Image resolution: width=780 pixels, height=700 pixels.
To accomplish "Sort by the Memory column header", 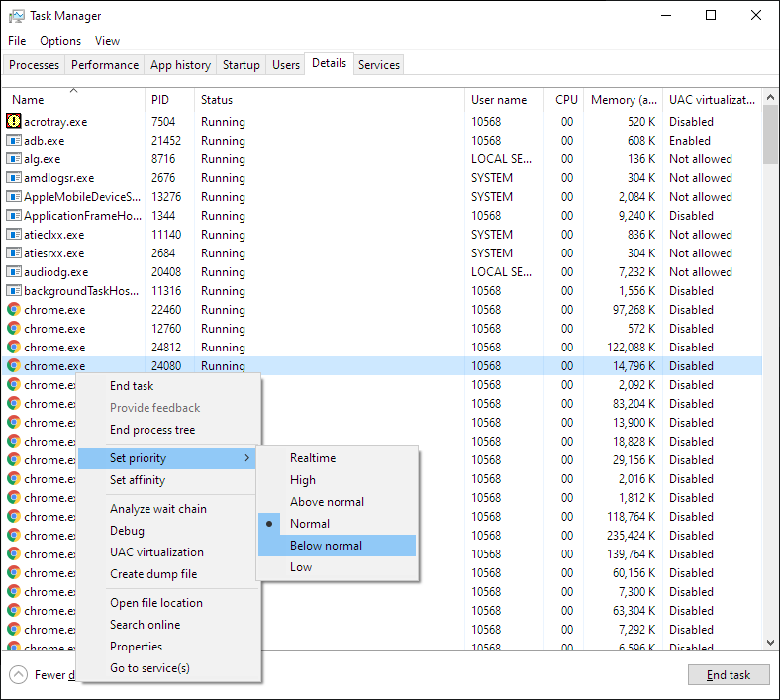I will point(624,99).
